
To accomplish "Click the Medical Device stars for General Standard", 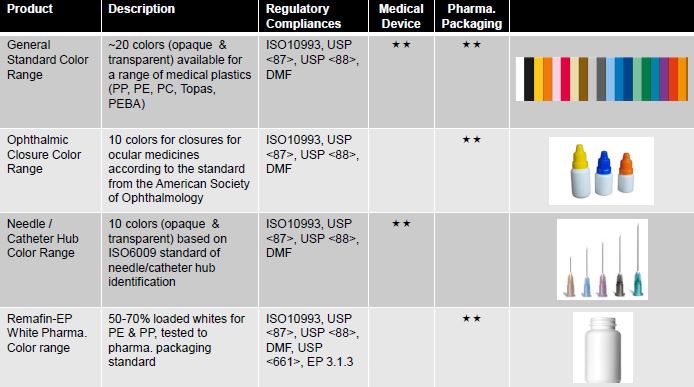I will pos(401,45).
